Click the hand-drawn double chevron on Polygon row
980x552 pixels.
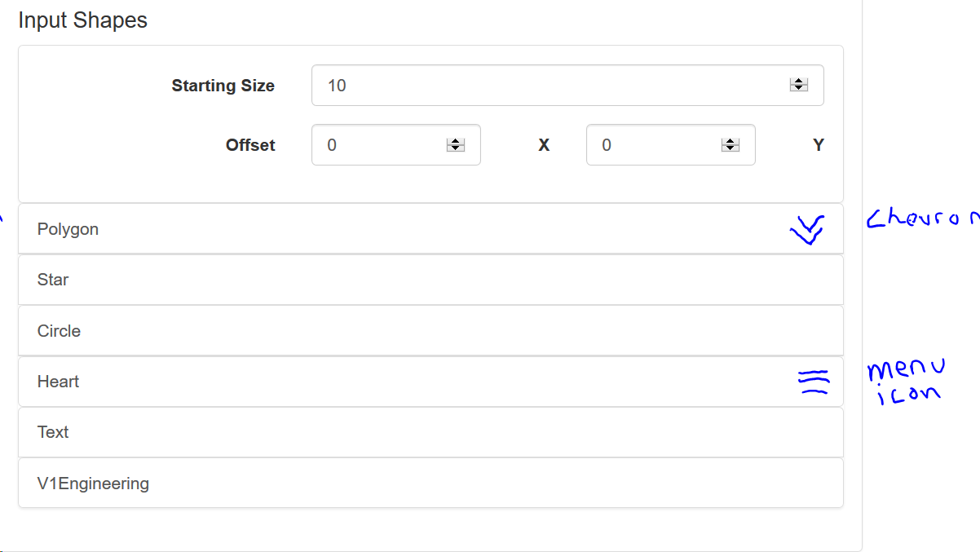[x=807, y=231]
